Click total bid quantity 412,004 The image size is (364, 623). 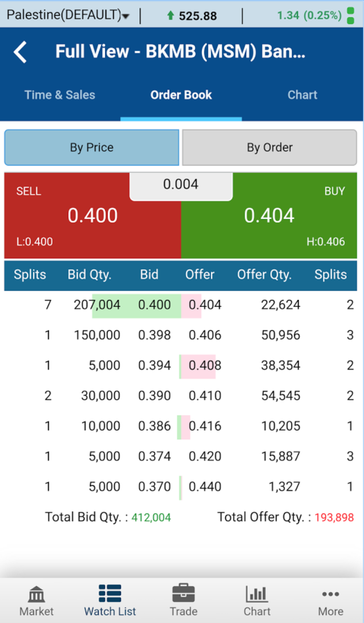click(151, 517)
